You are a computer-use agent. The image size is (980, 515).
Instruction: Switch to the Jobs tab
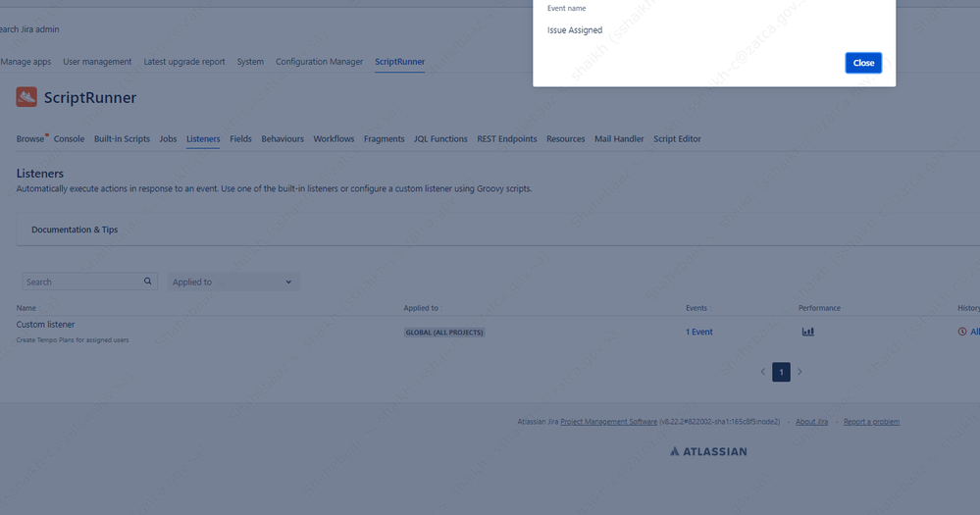[x=168, y=138]
